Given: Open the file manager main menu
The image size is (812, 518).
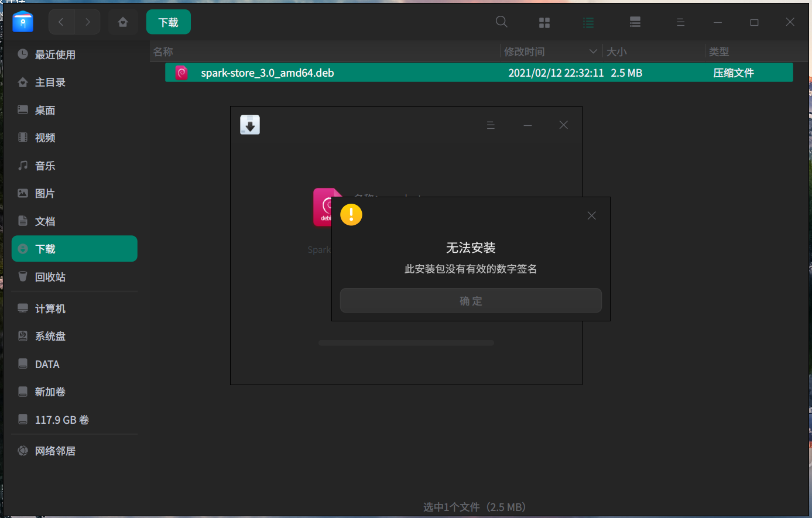Looking at the screenshot, I should pyautogui.click(x=680, y=22).
